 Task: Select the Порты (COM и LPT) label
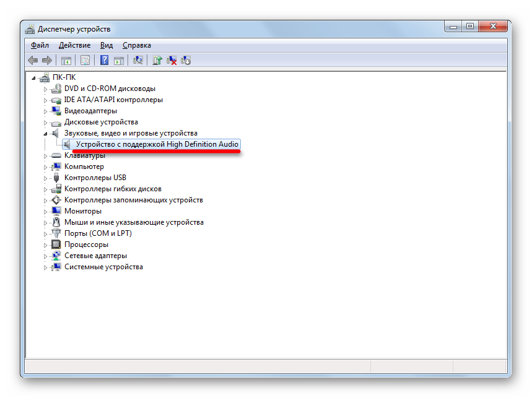pyautogui.click(x=98, y=233)
